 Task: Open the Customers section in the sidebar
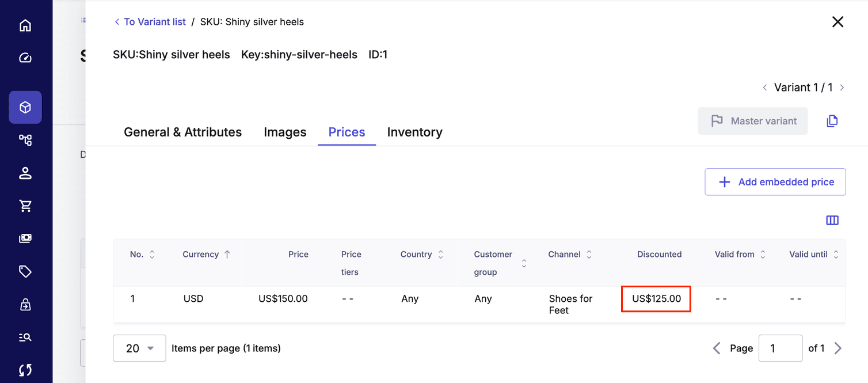coord(25,173)
